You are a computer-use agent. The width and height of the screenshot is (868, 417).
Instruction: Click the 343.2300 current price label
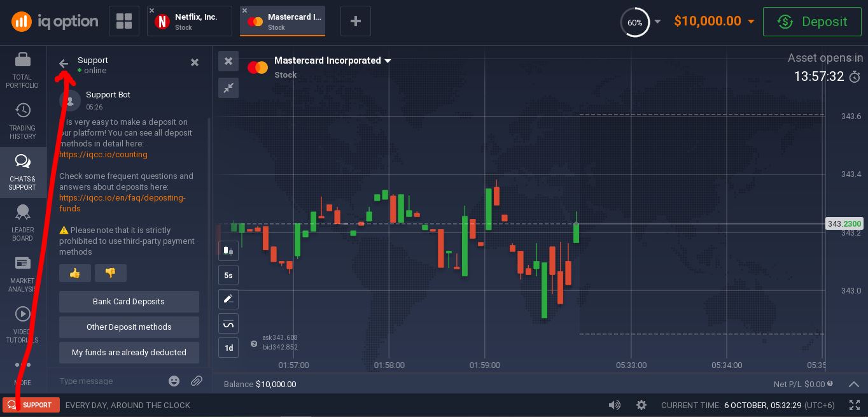(x=844, y=224)
